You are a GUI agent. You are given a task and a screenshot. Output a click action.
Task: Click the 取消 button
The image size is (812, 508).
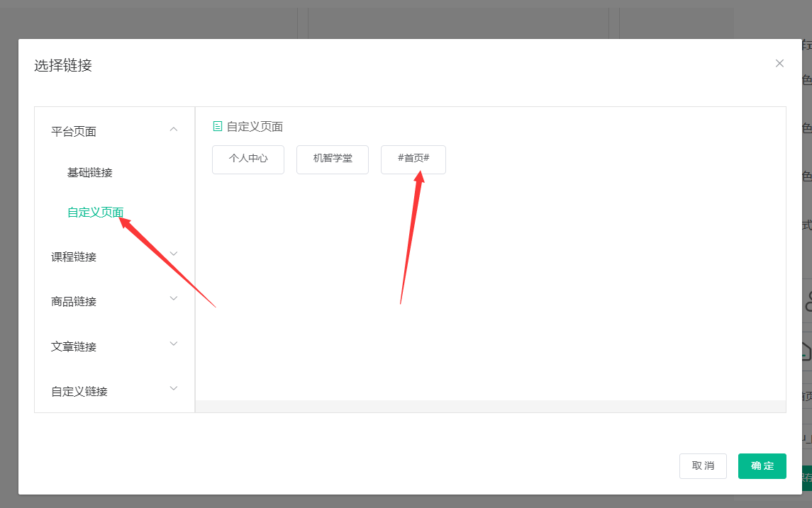coord(703,466)
